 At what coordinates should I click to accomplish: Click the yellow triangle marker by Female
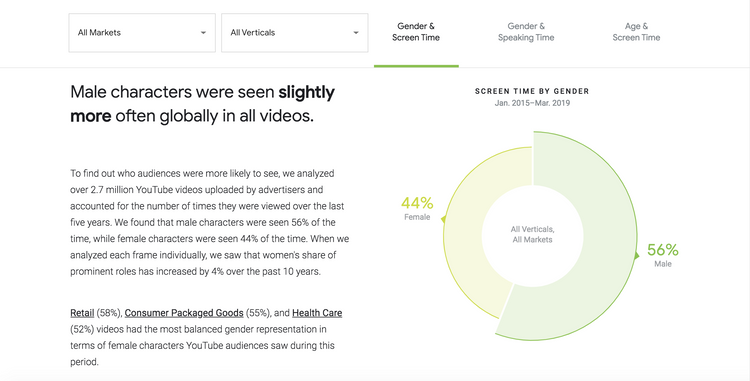pyautogui.click(x=444, y=219)
